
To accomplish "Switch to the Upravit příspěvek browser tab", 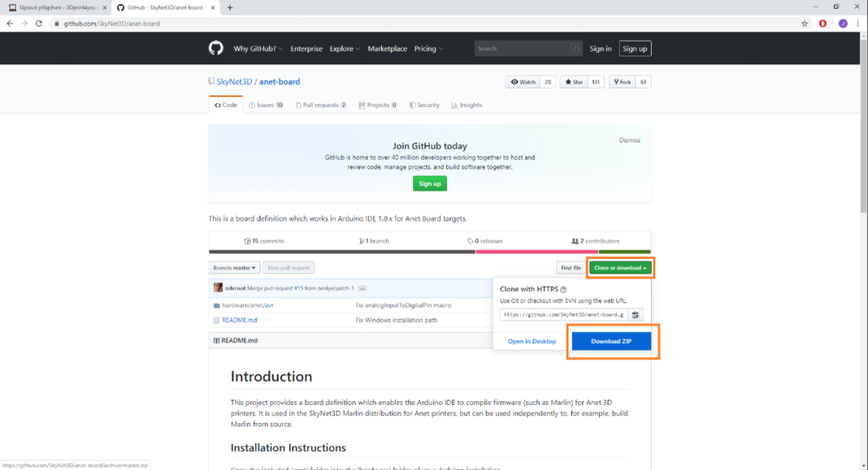I will coord(57,8).
